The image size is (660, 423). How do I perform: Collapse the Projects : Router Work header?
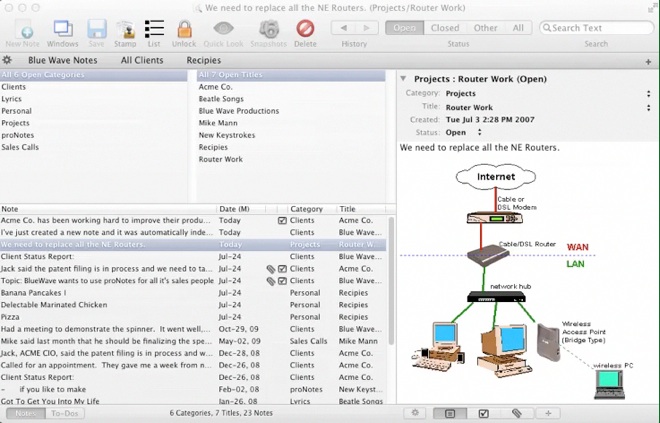pyautogui.click(x=403, y=79)
